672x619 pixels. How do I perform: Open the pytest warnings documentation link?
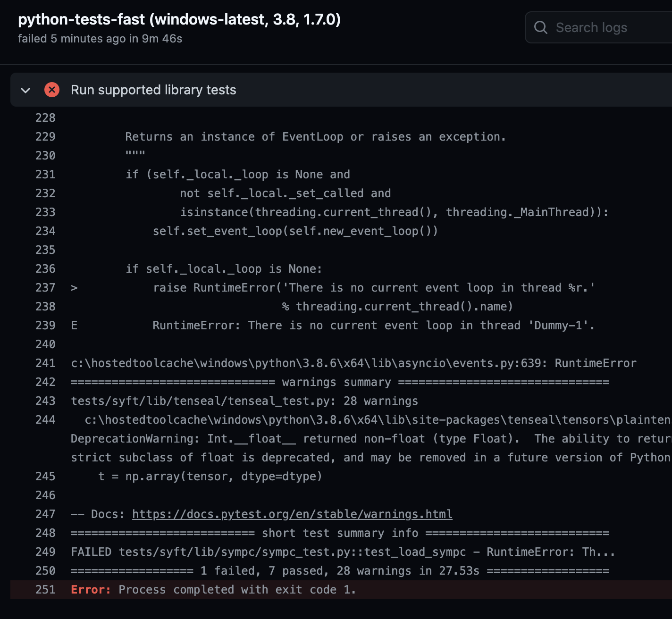[x=292, y=514]
